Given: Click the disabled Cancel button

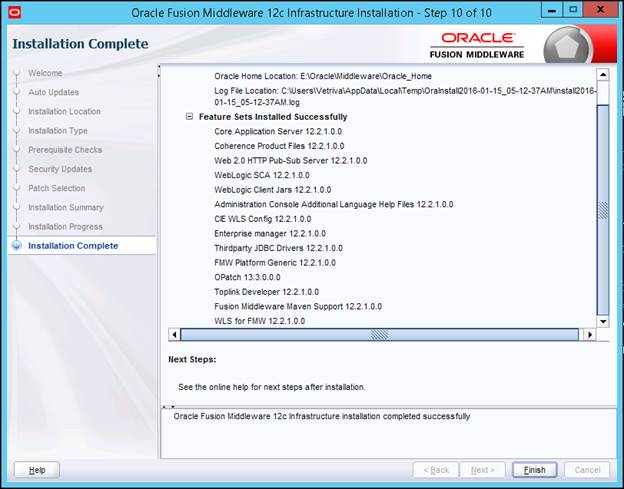Looking at the screenshot, I should click(x=587, y=470).
